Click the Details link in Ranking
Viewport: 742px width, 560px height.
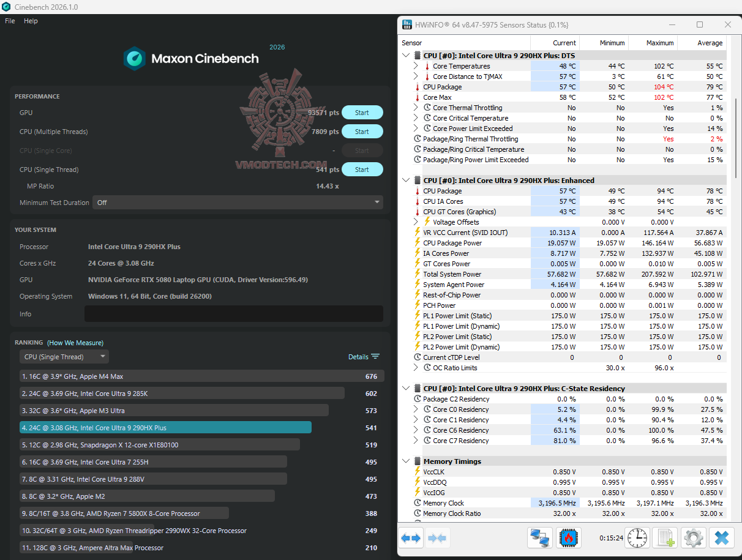(358, 357)
